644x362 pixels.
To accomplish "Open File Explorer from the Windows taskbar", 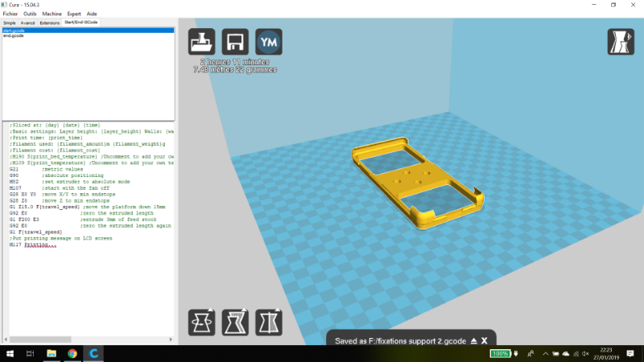I will click(51, 353).
